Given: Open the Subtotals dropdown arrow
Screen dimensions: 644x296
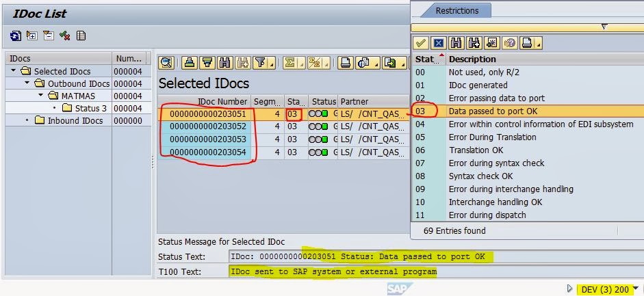Looking at the screenshot, I should [326, 64].
